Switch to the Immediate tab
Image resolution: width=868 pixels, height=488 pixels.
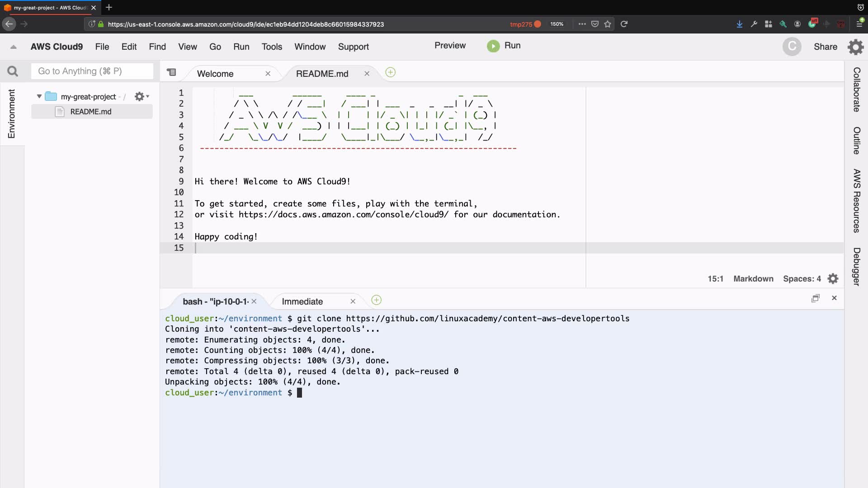click(302, 301)
